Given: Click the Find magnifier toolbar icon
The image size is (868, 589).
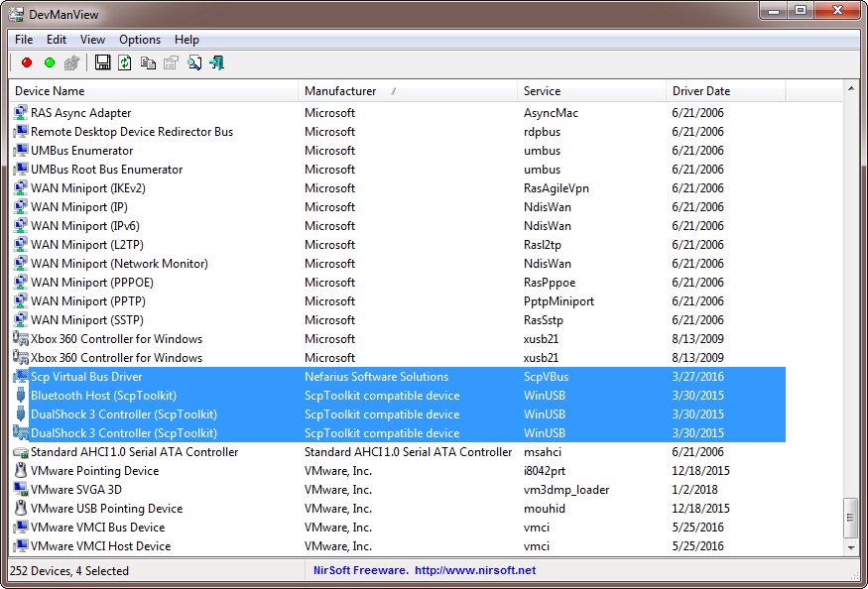Looking at the screenshot, I should [x=194, y=62].
